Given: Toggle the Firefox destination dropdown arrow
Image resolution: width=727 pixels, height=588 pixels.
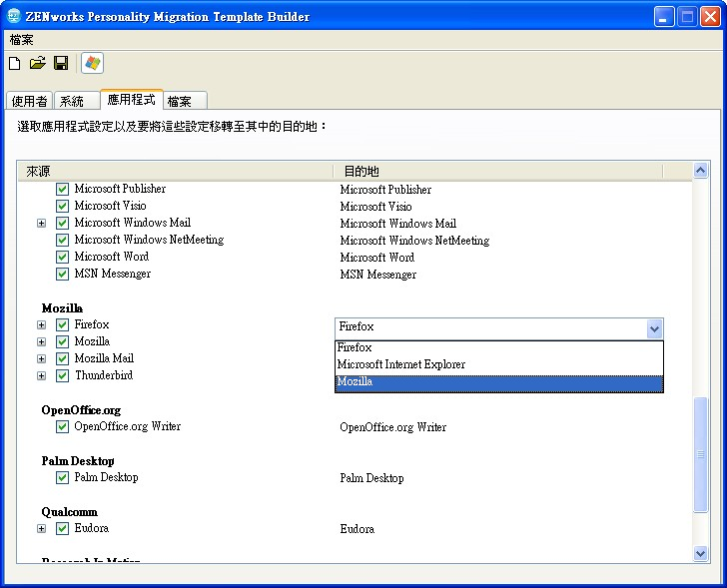Looking at the screenshot, I should pyautogui.click(x=654, y=329).
